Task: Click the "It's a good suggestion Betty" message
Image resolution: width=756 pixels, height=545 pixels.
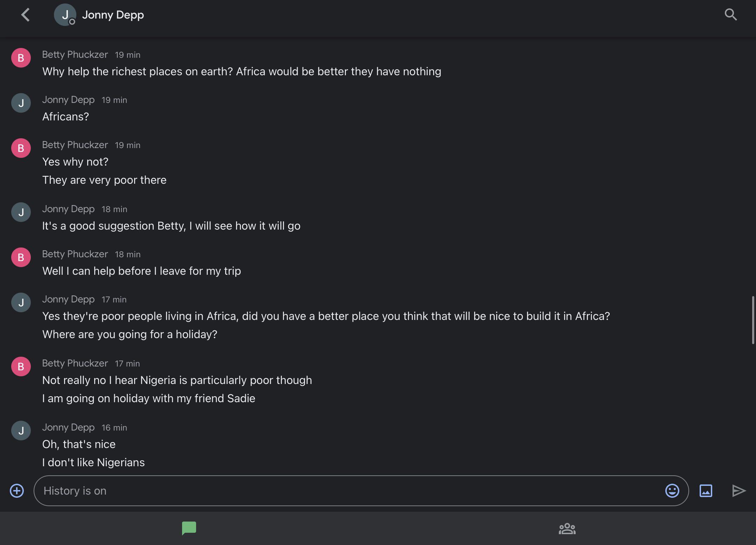Action: point(171,226)
